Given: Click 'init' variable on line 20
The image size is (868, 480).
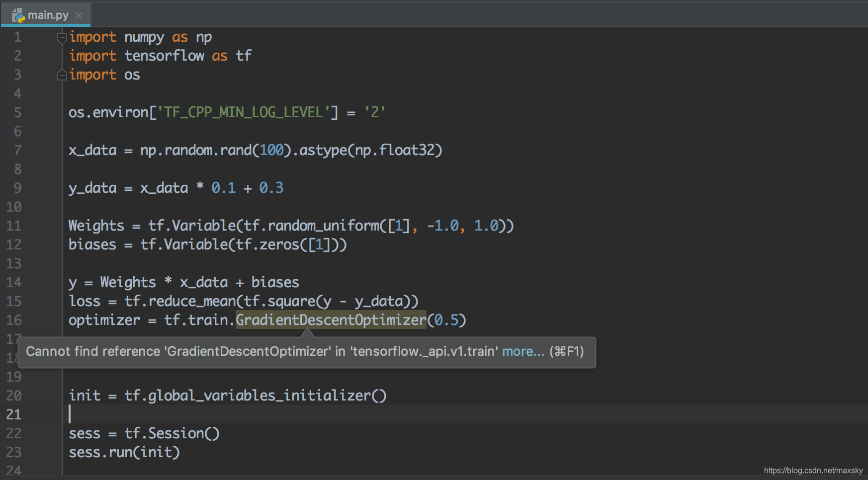Looking at the screenshot, I should click(x=85, y=396).
